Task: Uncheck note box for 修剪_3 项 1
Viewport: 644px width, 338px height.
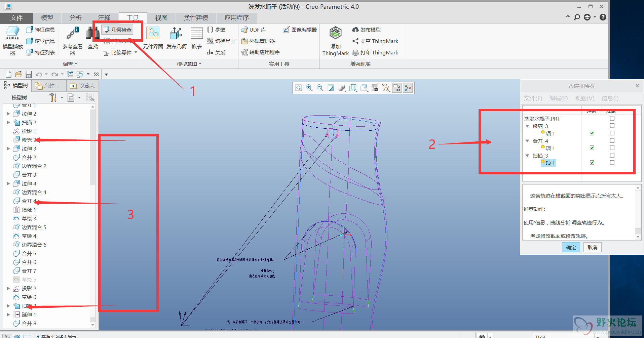Action: click(592, 133)
